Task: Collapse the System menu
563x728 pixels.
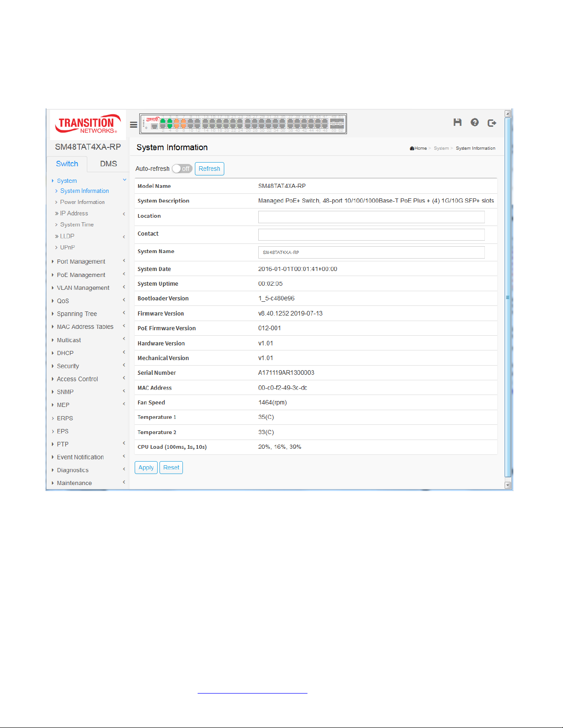Action: tap(67, 181)
